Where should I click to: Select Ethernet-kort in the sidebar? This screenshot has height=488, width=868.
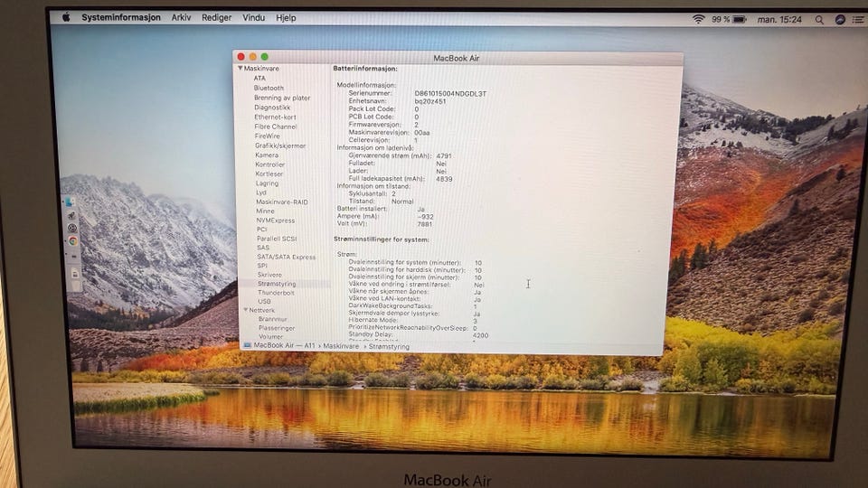pos(275,117)
